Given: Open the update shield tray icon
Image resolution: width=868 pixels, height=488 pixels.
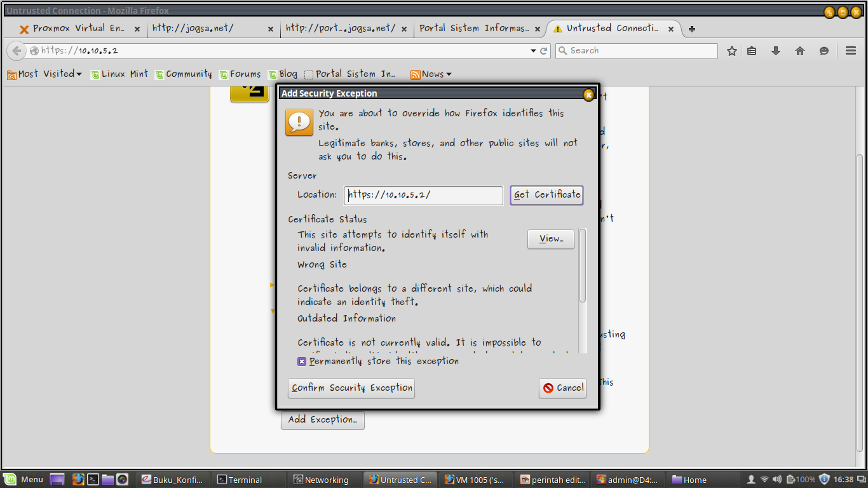Looking at the screenshot, I should 825,480.
